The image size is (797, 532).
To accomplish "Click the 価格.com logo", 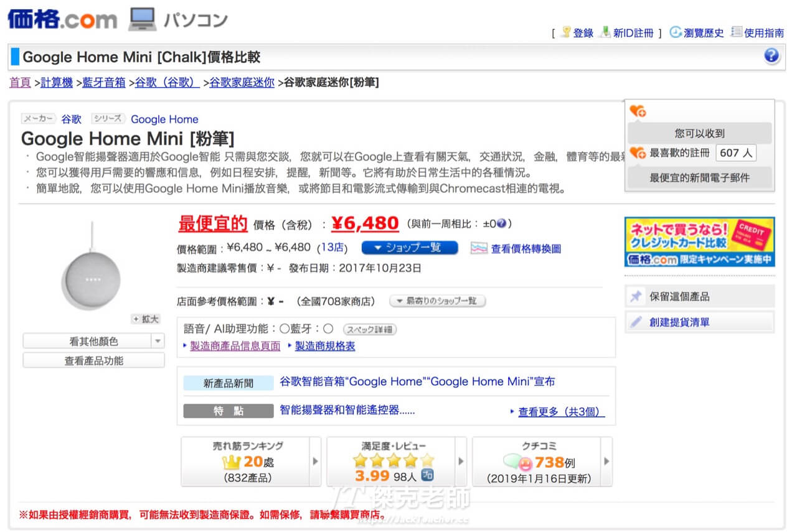I will click(x=62, y=19).
